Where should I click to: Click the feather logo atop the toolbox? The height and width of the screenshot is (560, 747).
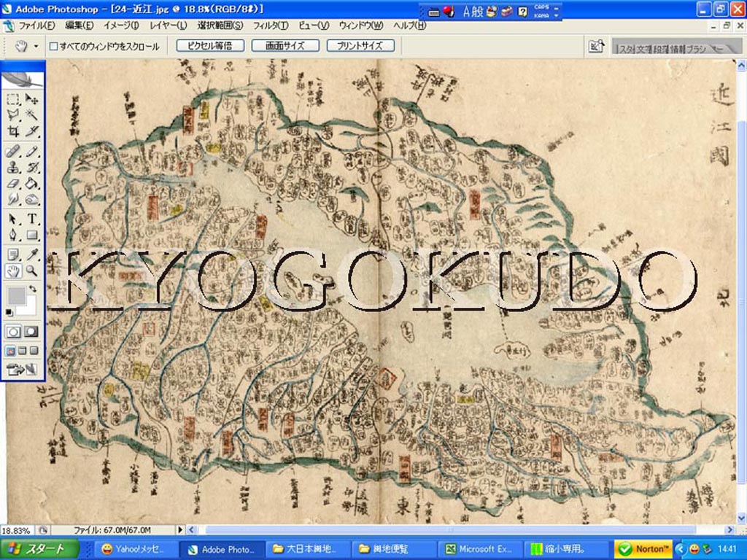pos(23,79)
